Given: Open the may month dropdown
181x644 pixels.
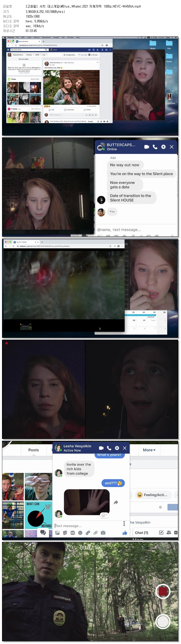Looking at the screenshot, I should coord(44,55).
